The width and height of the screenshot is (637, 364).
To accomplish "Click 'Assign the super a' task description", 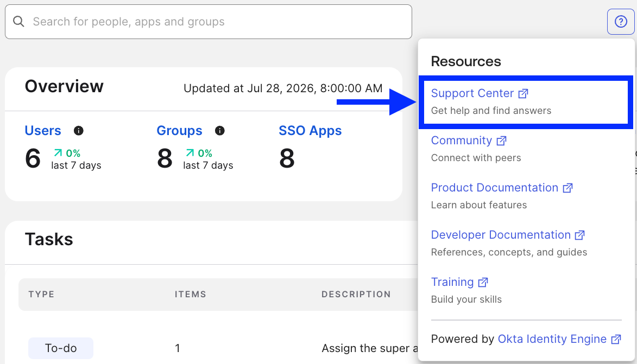I will (370, 348).
